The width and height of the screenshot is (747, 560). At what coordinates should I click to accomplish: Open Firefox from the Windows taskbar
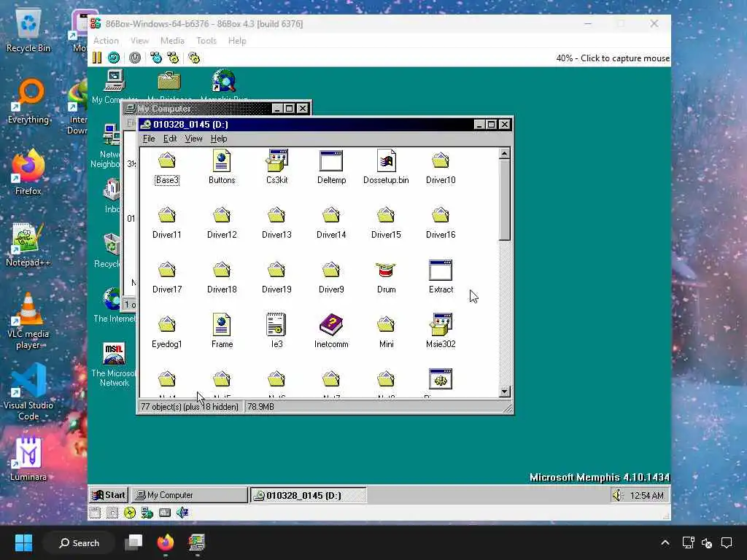click(x=166, y=542)
